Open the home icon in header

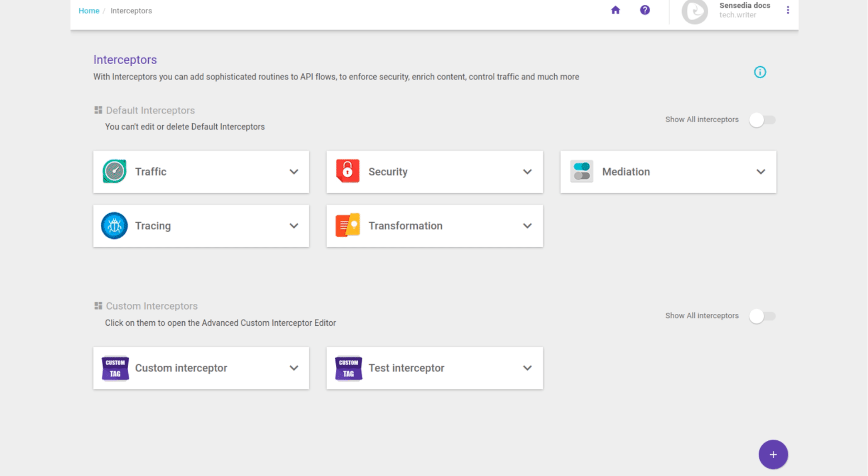pyautogui.click(x=615, y=10)
